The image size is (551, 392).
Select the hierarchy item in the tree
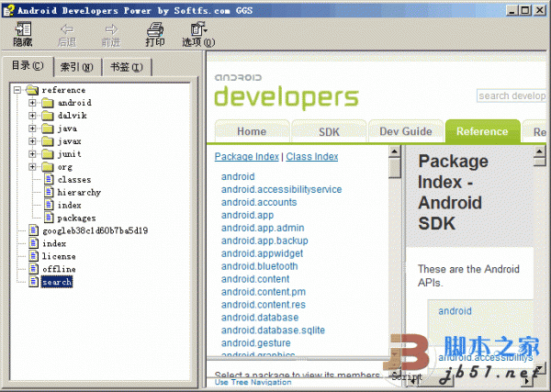click(79, 193)
